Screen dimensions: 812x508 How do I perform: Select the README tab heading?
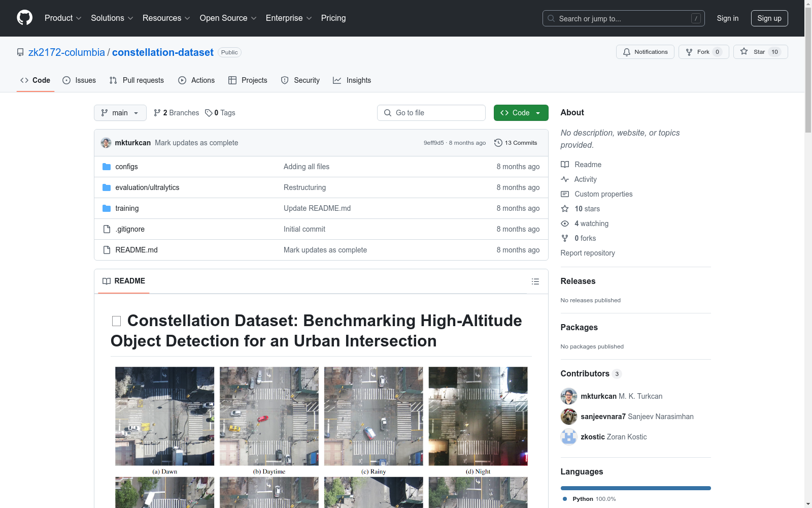pyautogui.click(x=124, y=281)
